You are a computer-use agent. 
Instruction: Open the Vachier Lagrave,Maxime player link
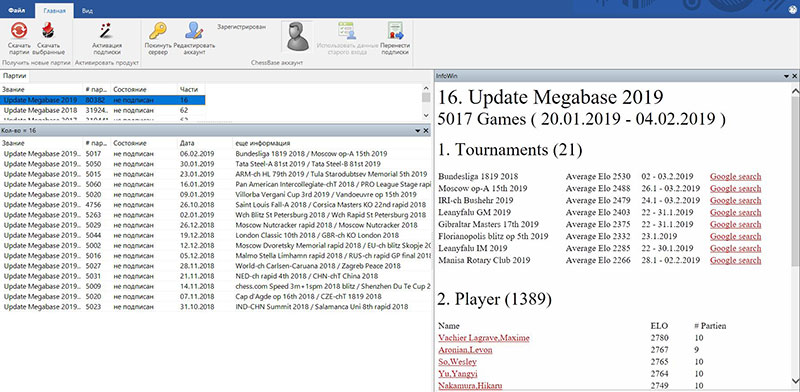pos(484,338)
